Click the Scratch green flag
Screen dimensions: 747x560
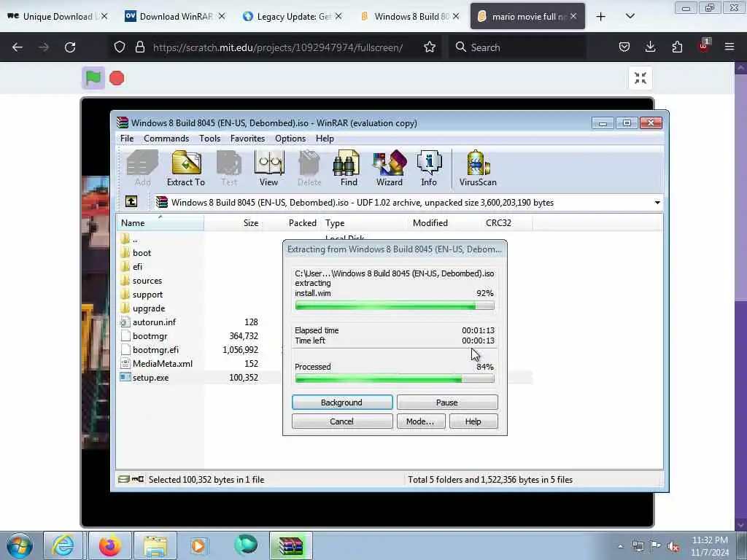coord(93,77)
